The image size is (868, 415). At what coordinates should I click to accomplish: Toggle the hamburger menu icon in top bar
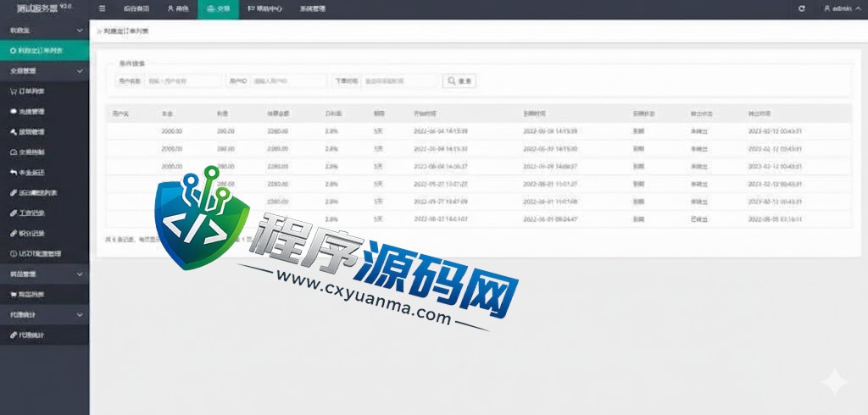103,8
